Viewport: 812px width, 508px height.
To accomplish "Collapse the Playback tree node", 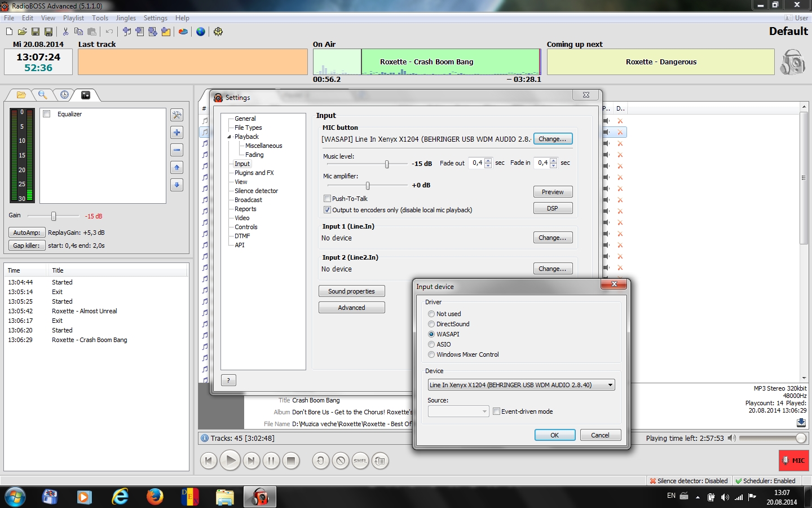I will tap(230, 137).
